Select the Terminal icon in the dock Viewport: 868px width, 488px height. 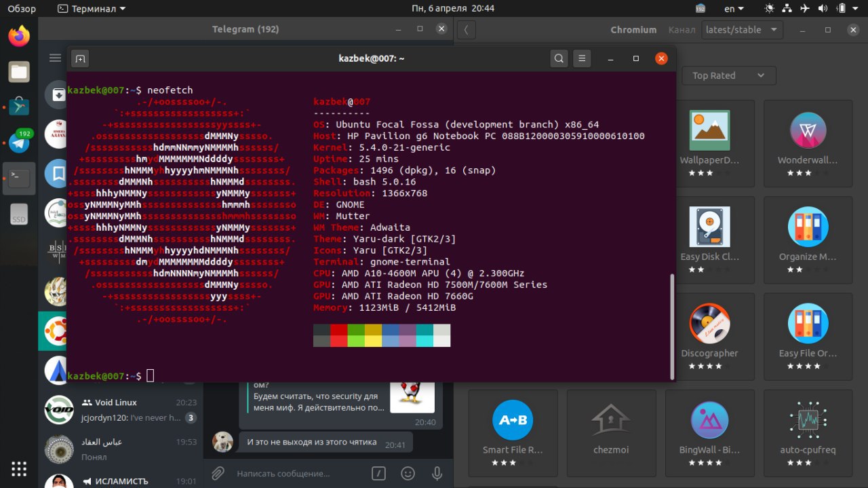(x=19, y=179)
